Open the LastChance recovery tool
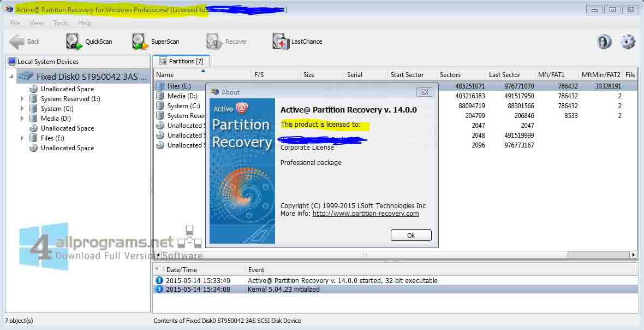This screenshot has height=330, width=644. (x=297, y=42)
